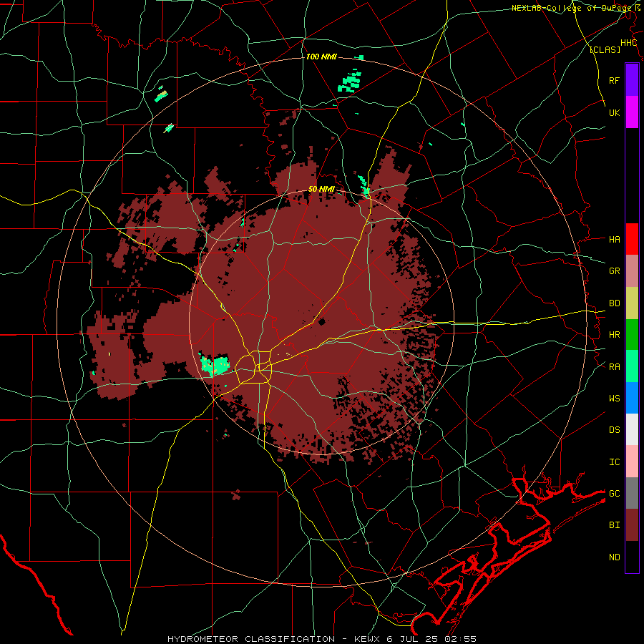Click the GC gray legend swatch
The width and height of the screenshot is (644, 644).
coord(632,493)
